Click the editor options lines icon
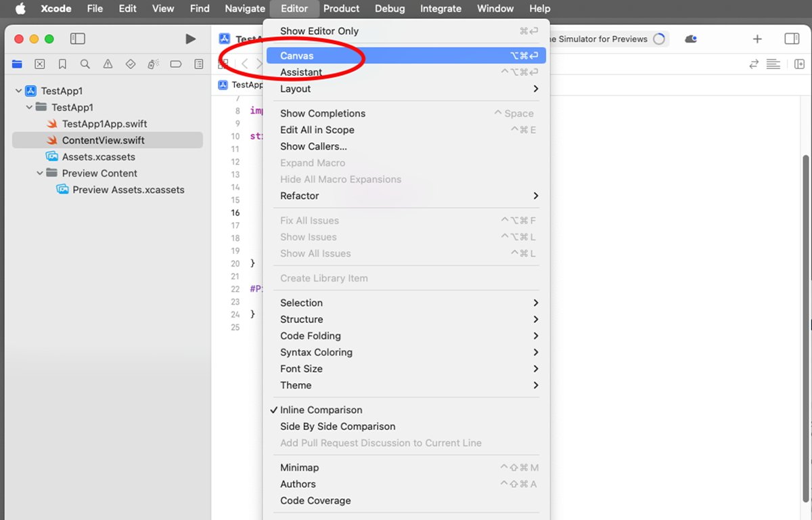Image resolution: width=812 pixels, height=520 pixels. click(774, 64)
